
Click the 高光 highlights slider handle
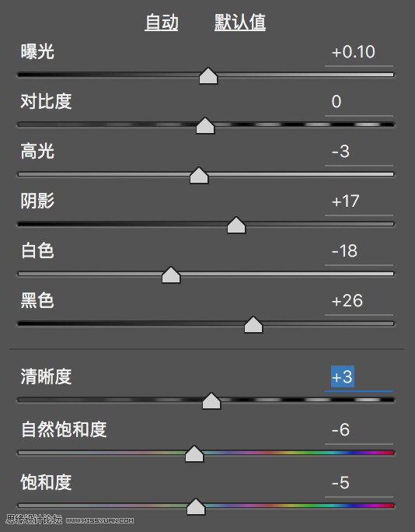pyautogui.click(x=199, y=176)
